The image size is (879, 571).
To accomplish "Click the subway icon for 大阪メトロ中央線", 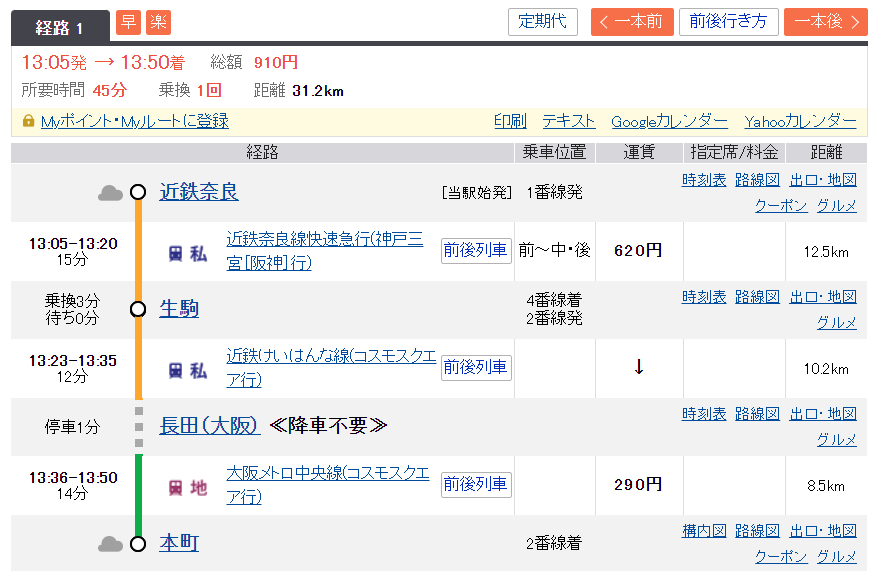I will click(x=176, y=488).
